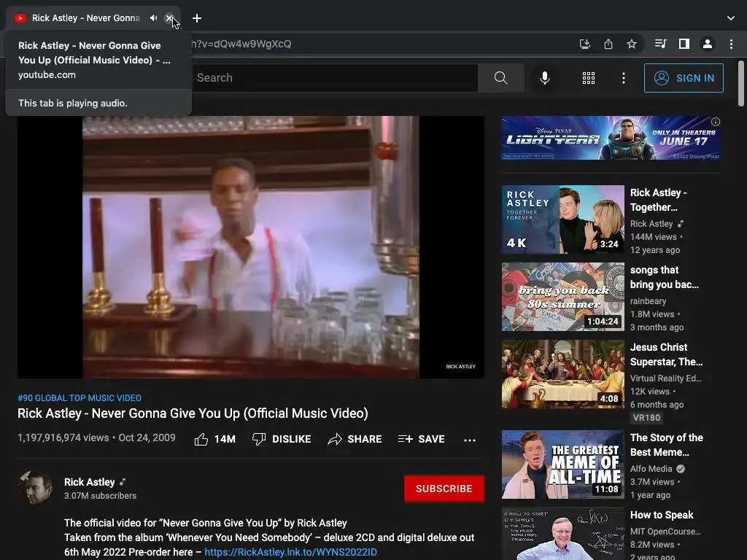Focus the YouTube Search field
Viewport: 747px width, 560px height.
[334, 77]
